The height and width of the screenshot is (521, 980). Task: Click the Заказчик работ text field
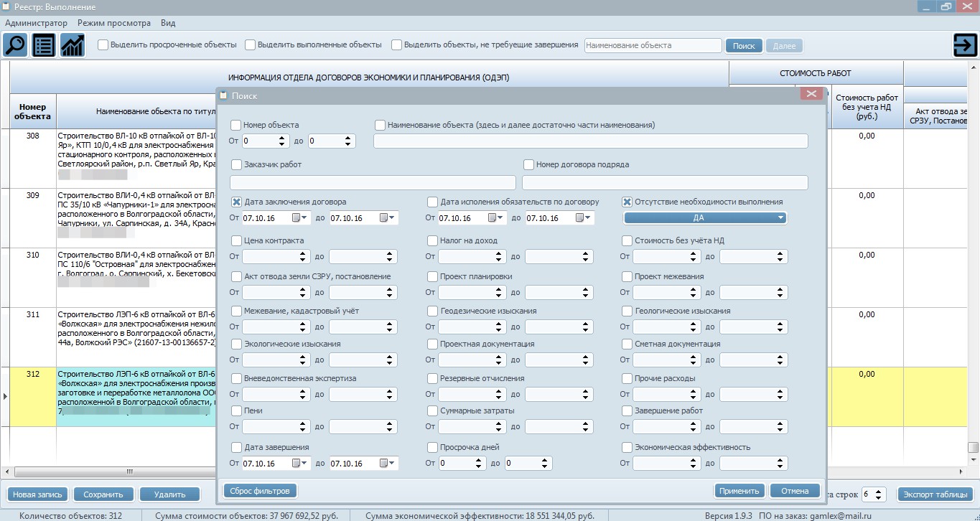tap(373, 182)
